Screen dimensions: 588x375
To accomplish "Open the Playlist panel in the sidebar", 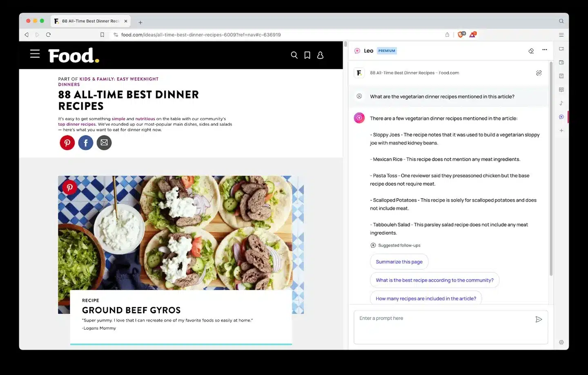I will point(561,103).
